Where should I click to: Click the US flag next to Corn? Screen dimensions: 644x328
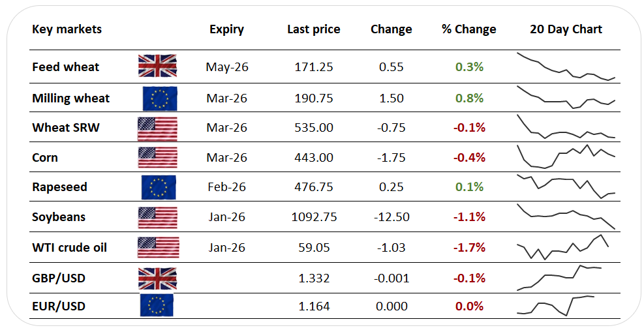point(158,158)
